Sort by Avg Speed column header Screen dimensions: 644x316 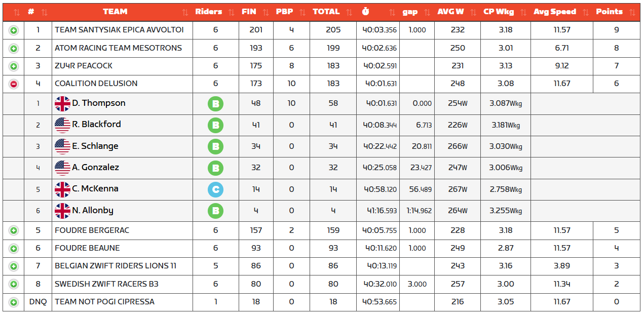coord(555,12)
